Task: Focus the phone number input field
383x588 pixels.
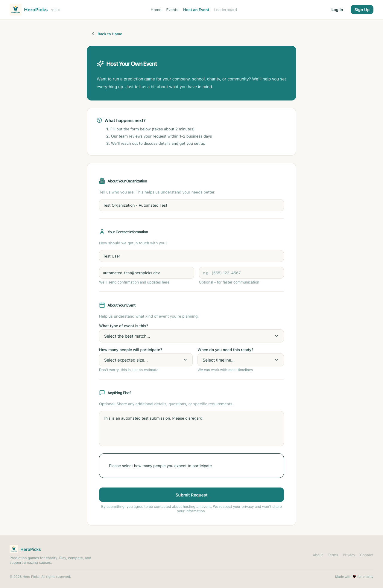Action: tap(241, 273)
